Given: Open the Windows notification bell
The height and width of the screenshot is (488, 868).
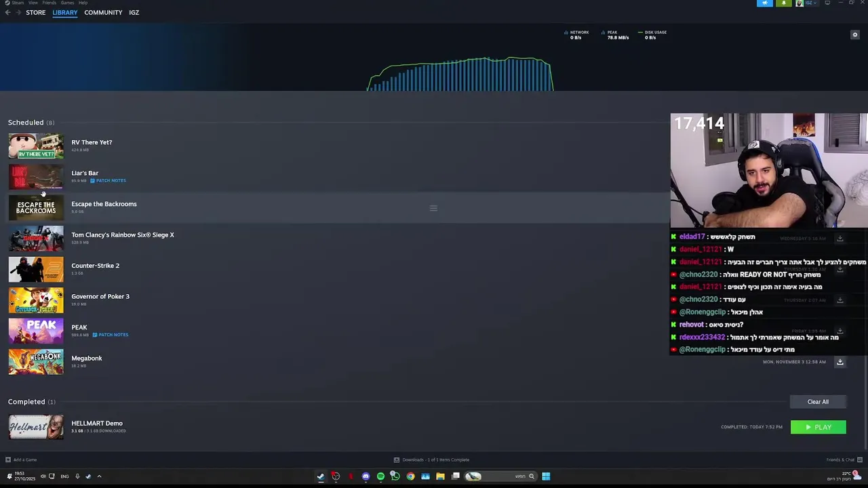Looking at the screenshot, I should pos(9,476).
